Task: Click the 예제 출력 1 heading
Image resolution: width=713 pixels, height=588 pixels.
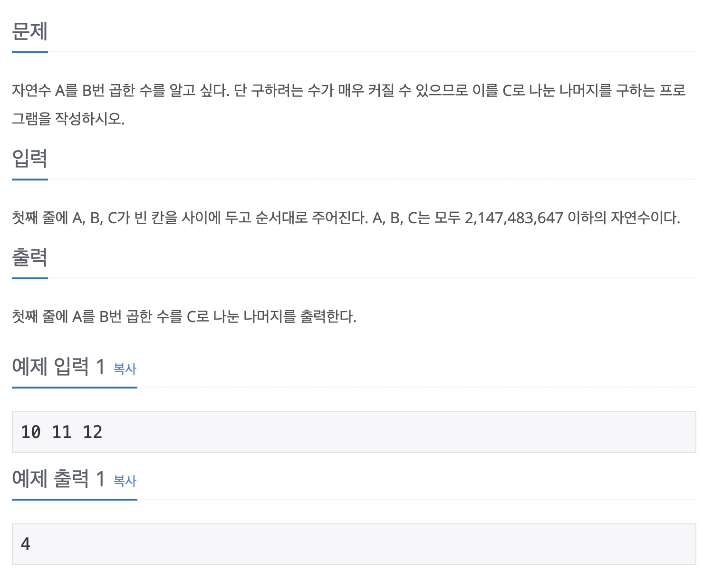Action: point(58,479)
